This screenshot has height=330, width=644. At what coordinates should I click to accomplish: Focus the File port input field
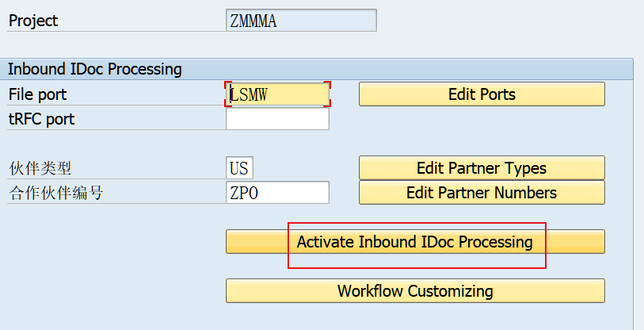(x=277, y=94)
